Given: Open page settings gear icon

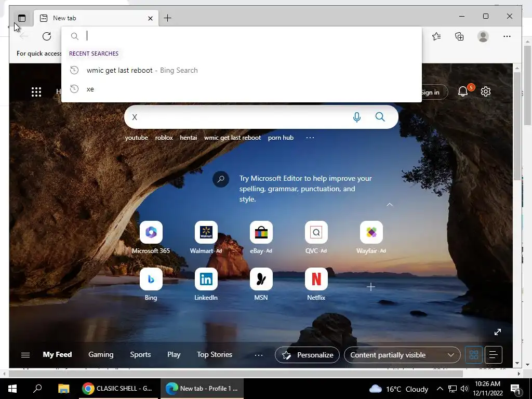Looking at the screenshot, I should pos(486,91).
